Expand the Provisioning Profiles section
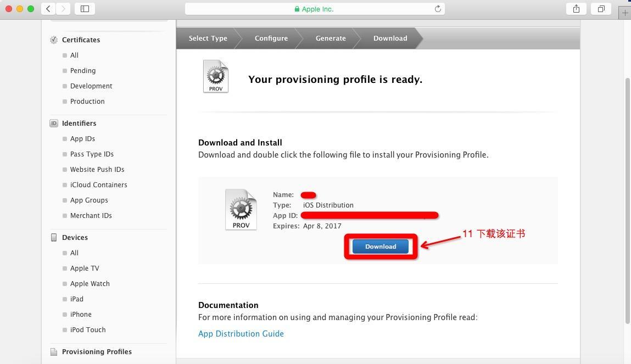The width and height of the screenshot is (631, 364). point(97,351)
